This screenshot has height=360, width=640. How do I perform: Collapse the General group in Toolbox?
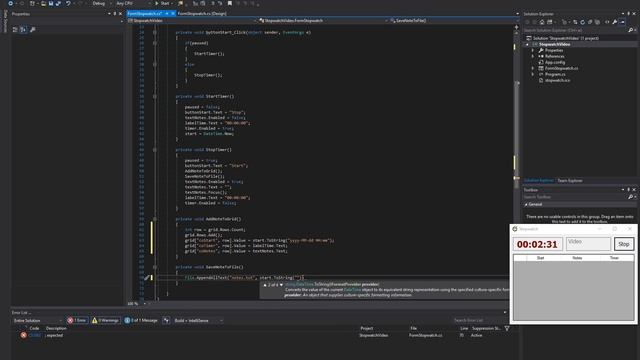pyautogui.click(x=526, y=204)
